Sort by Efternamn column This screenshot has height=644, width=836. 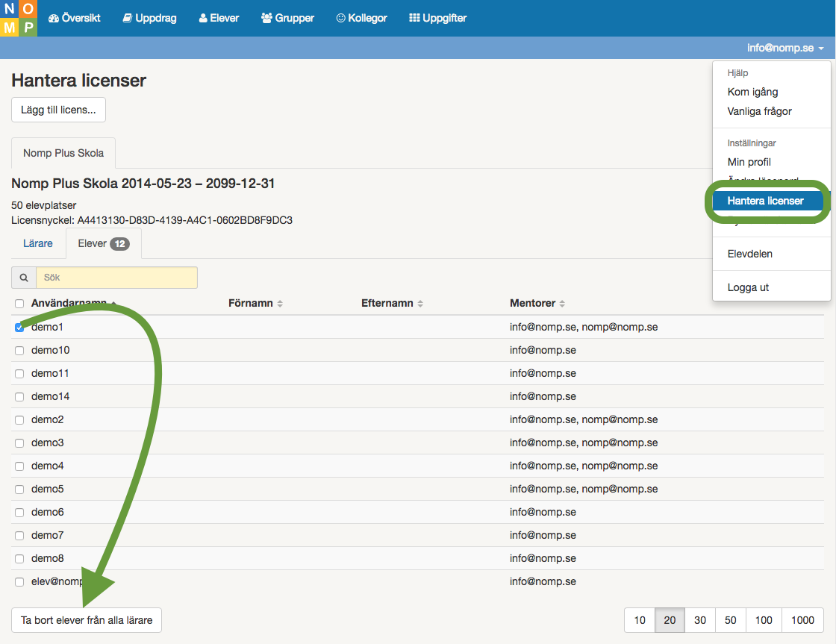pos(392,303)
